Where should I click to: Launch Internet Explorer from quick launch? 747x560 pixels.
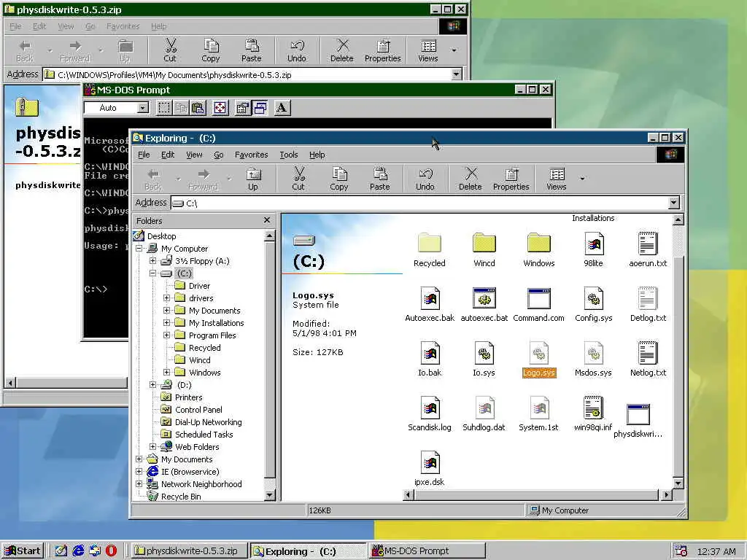78,551
